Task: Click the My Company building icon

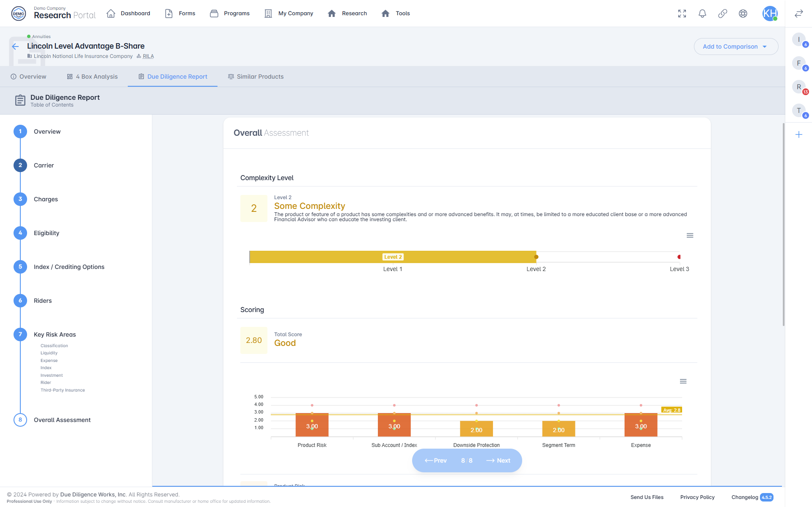Action: [x=268, y=14]
